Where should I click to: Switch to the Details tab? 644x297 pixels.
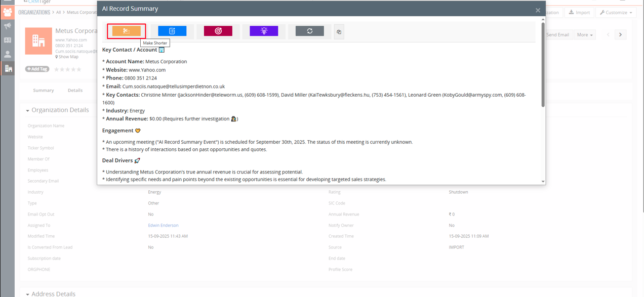(75, 90)
